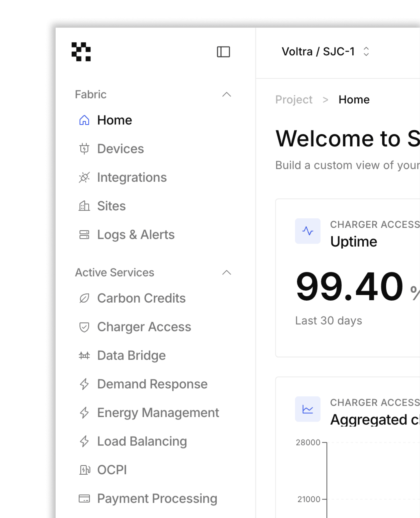Click the 21000 chart axis label
Viewport: 420px width, 518px height.
coord(309,499)
